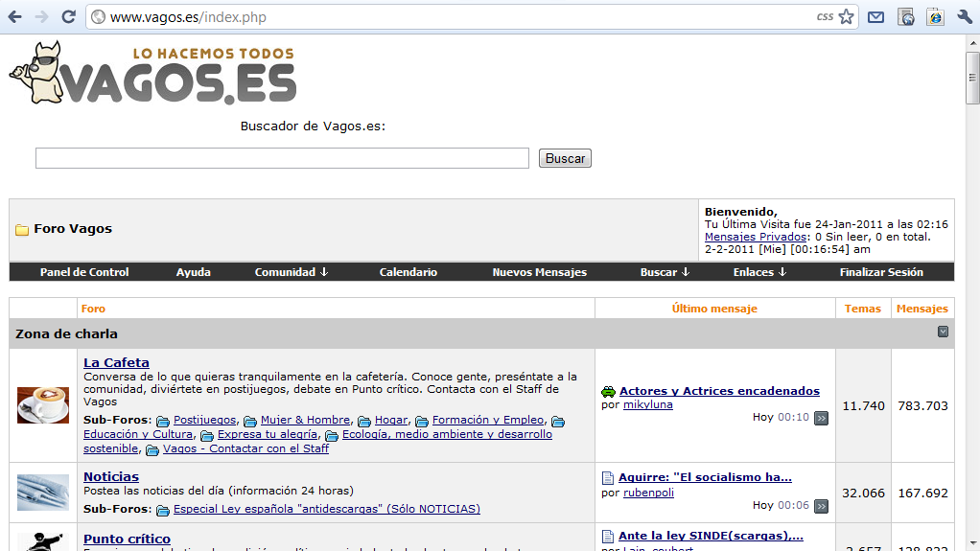This screenshot has width=980, height=551.
Task: Go to last post in La Cafeta
Action: tap(821, 418)
